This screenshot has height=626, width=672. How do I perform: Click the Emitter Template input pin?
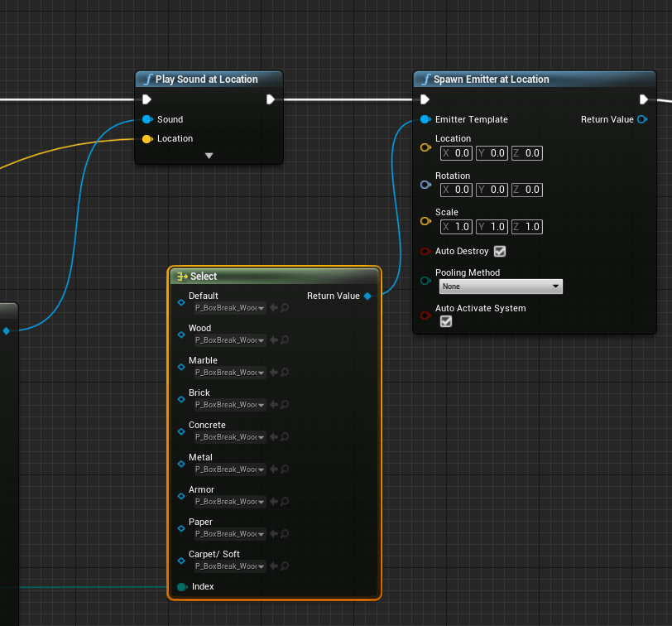[x=425, y=119]
